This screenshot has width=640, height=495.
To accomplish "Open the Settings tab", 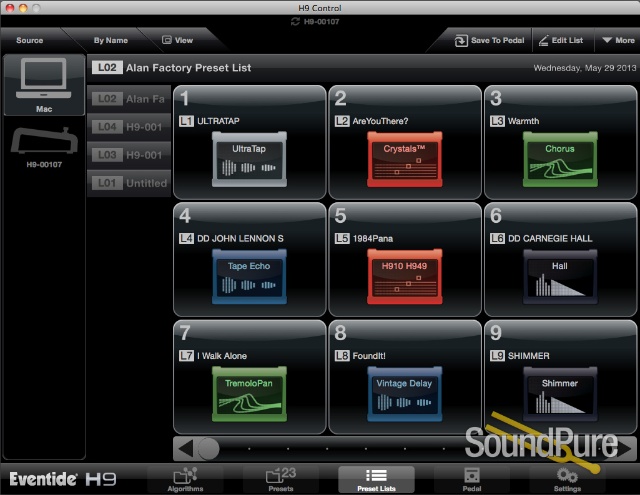I will pyautogui.click(x=567, y=479).
